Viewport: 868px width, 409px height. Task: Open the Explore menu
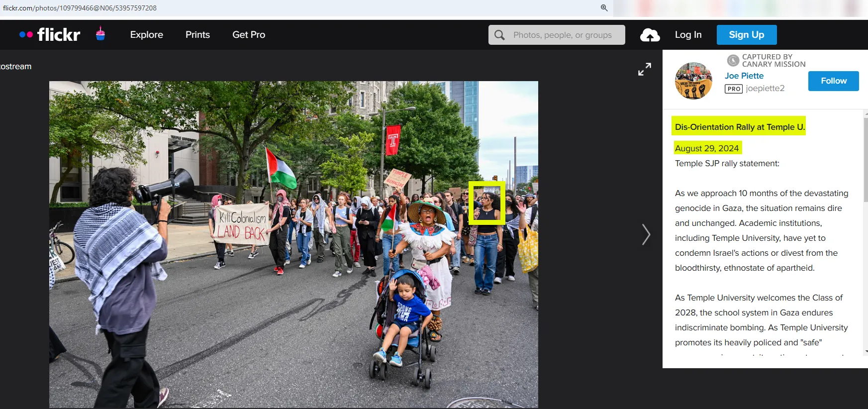(x=146, y=35)
